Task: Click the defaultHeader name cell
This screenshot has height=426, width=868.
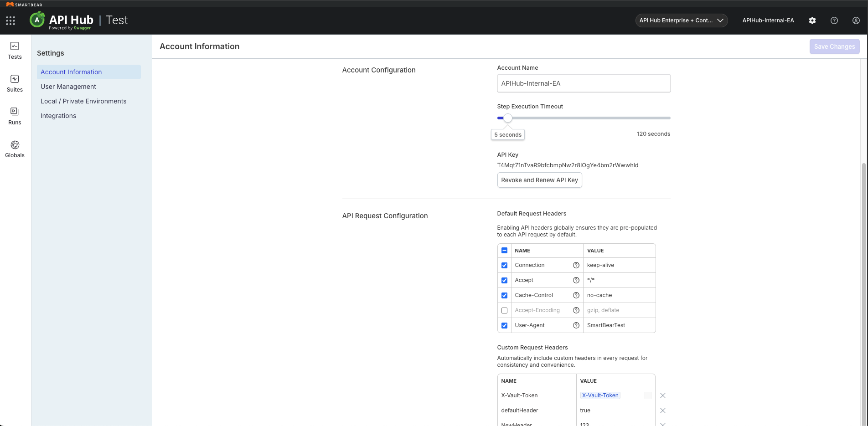Action: (537, 411)
